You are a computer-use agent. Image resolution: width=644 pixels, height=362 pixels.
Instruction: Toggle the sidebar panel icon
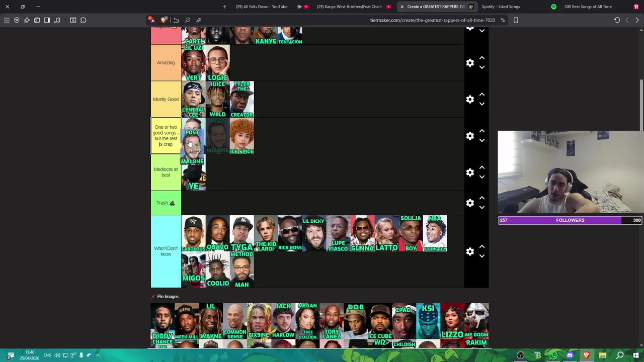click(47, 20)
